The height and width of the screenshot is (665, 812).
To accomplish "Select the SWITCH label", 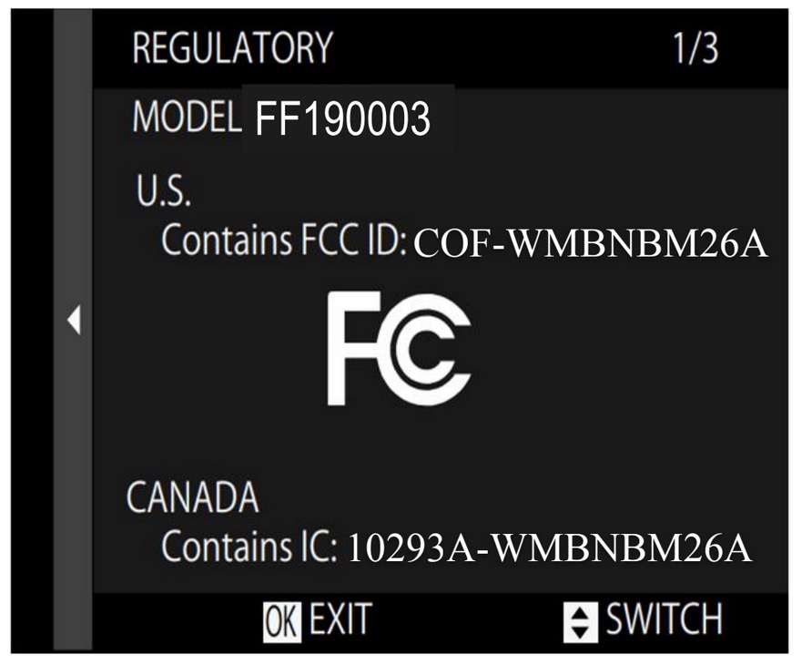I will [x=664, y=619].
